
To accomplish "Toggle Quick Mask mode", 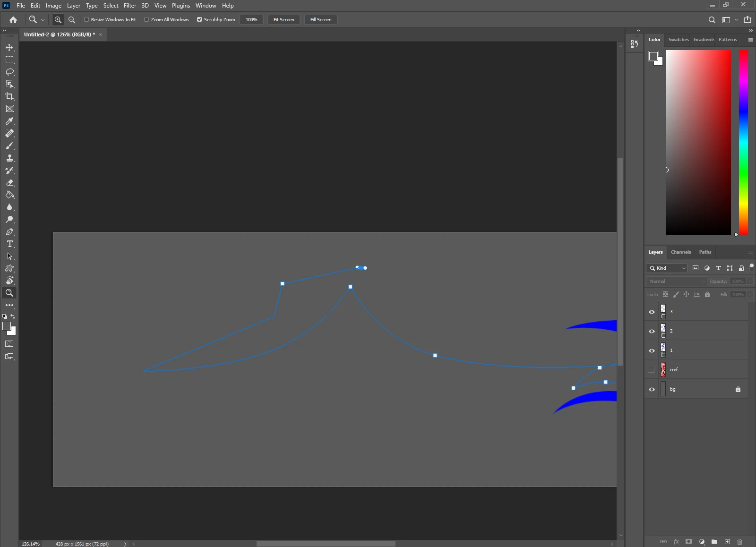I will pyautogui.click(x=9, y=344).
